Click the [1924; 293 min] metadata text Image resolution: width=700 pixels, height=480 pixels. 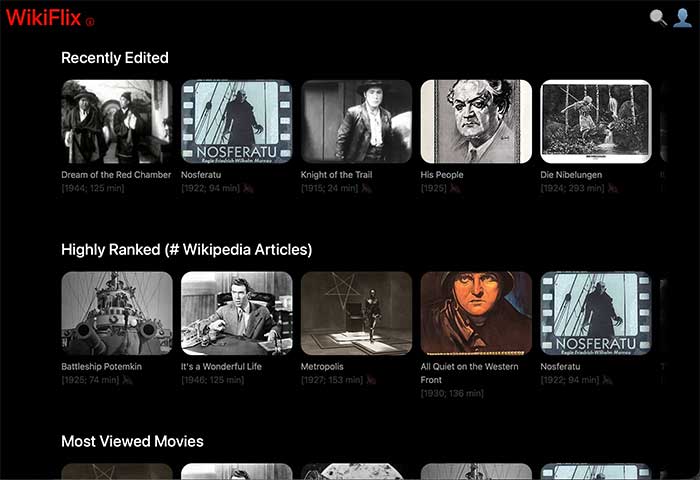[x=572, y=188]
